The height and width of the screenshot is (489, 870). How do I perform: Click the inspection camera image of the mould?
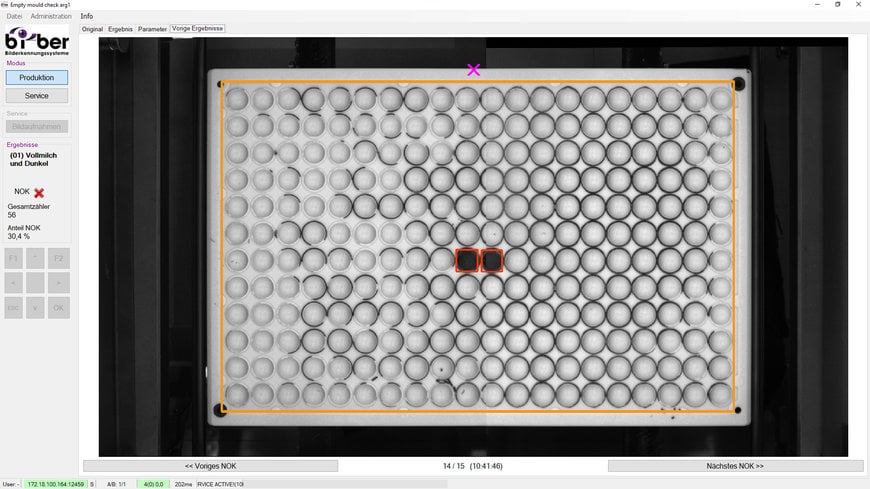[473, 247]
